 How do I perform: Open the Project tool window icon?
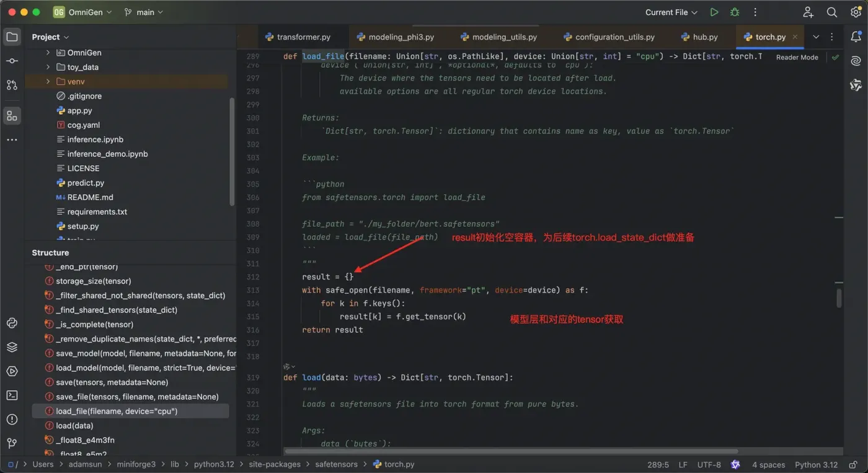[12, 37]
